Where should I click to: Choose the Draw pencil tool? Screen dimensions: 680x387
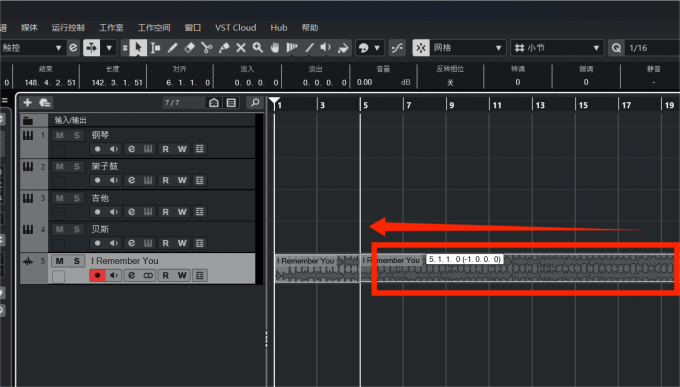pos(173,48)
